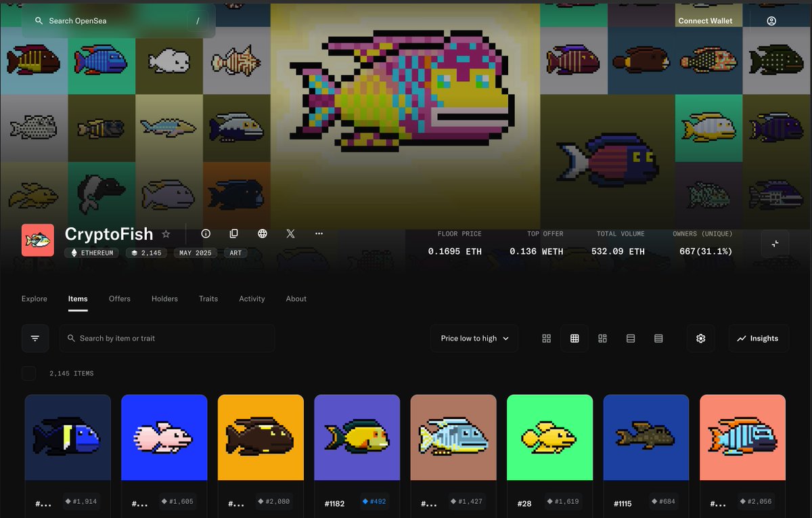Open the Traits tab
The image size is (812, 518).
click(x=208, y=299)
